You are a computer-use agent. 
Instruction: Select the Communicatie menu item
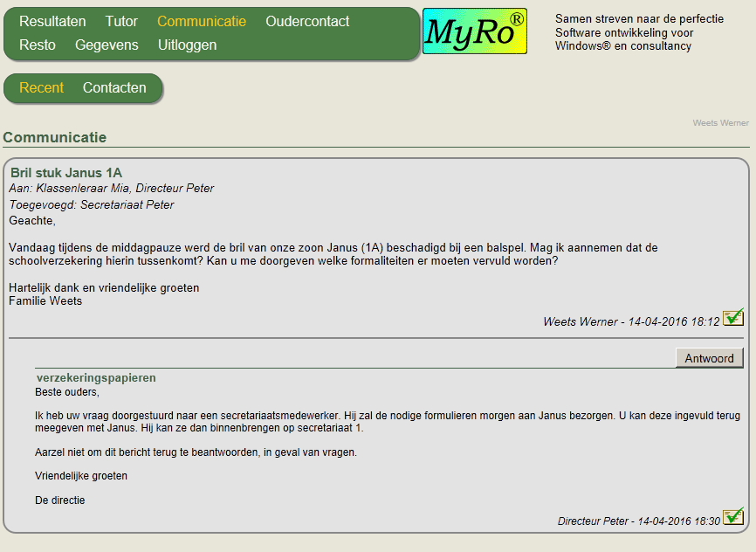(202, 21)
